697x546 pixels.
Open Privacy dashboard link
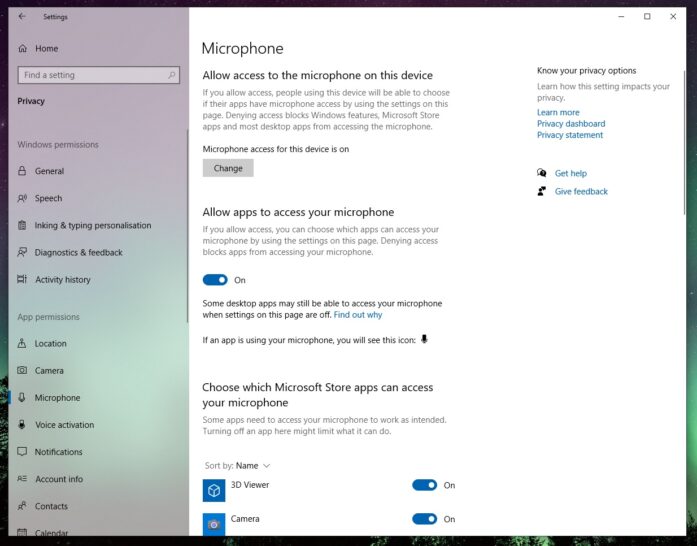571,124
